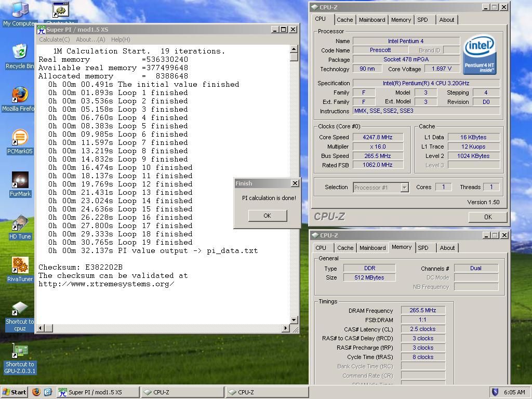Switch to Memory tab in upper CPU-Z
This screenshot has height=399, width=532.
pyautogui.click(x=401, y=20)
